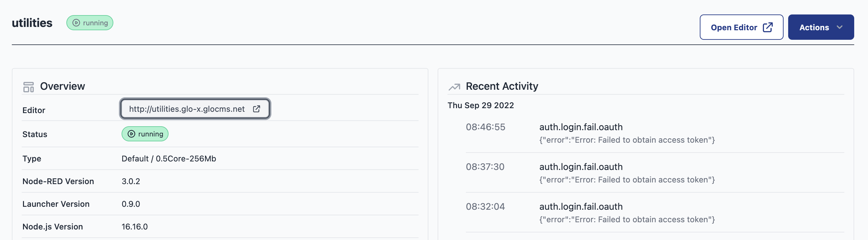Image resolution: width=868 pixels, height=240 pixels.
Task: Click the Thu Sep 29 2022 date heading
Action: coord(481,105)
